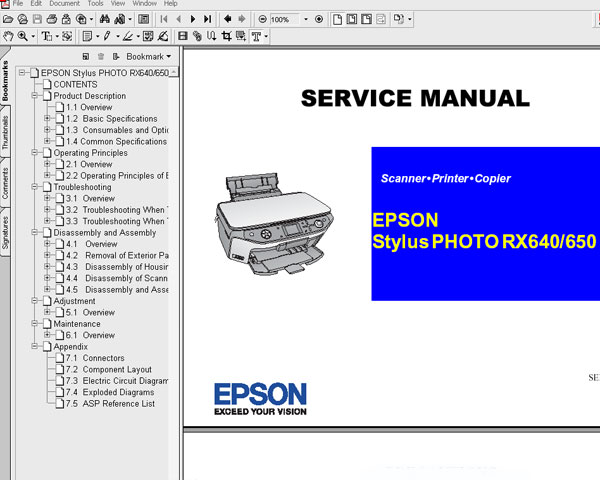Select the Fit in Window page icon

352,19
